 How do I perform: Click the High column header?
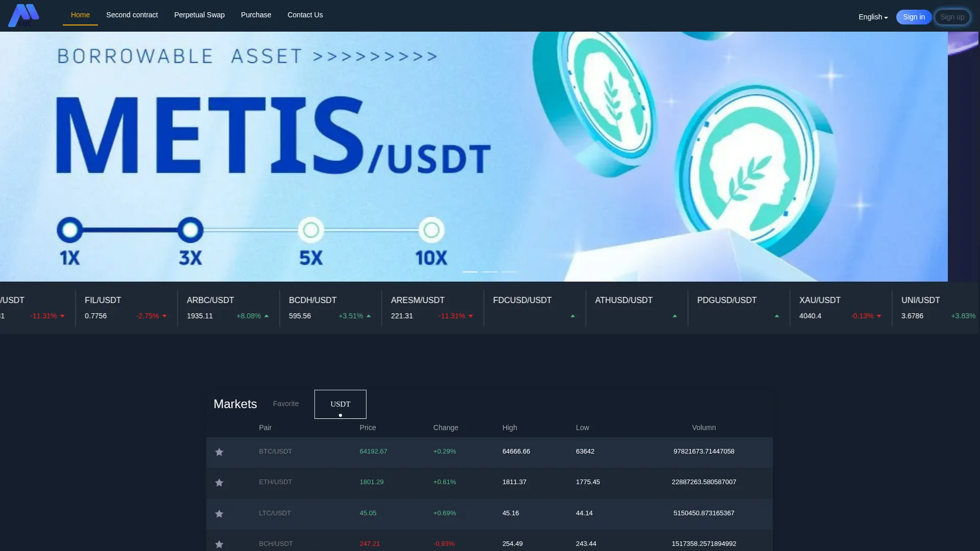click(509, 428)
